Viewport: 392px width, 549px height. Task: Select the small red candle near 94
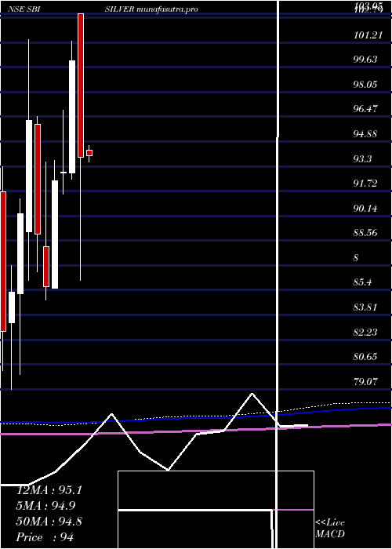89,153
